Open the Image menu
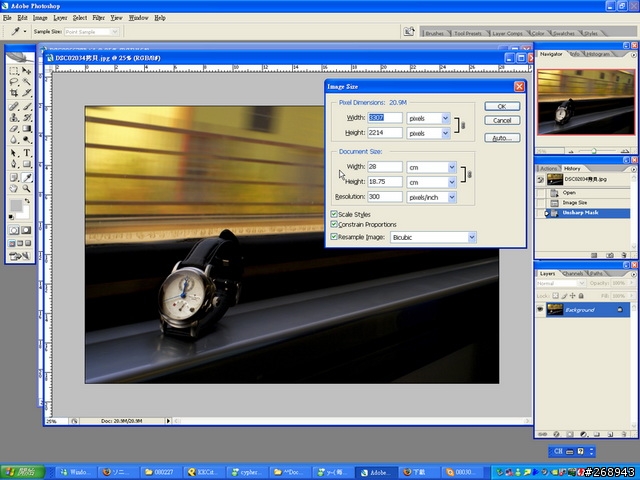This screenshot has height=480, width=640. [x=40, y=18]
